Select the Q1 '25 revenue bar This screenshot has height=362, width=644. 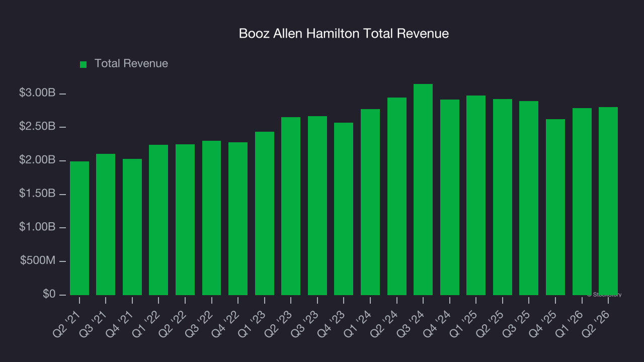click(x=476, y=195)
